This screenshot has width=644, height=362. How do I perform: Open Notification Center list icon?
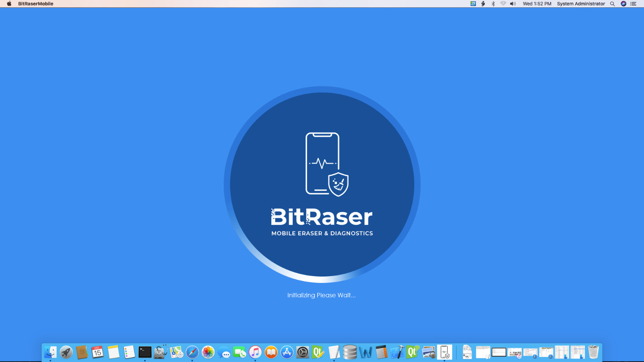tap(633, 3)
